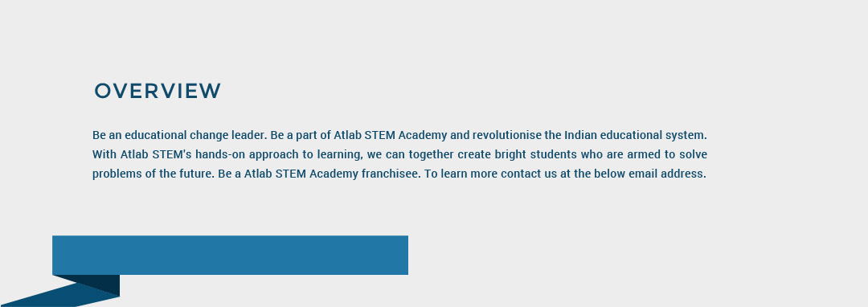Click the letter "O" of the OVERVIEW title
Screen dimensions: 868x307
tap(103, 92)
